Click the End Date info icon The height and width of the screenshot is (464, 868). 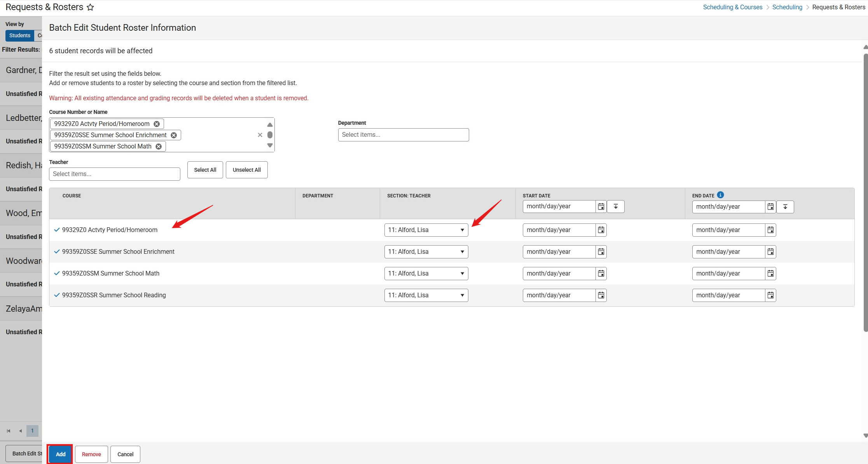[x=720, y=195]
